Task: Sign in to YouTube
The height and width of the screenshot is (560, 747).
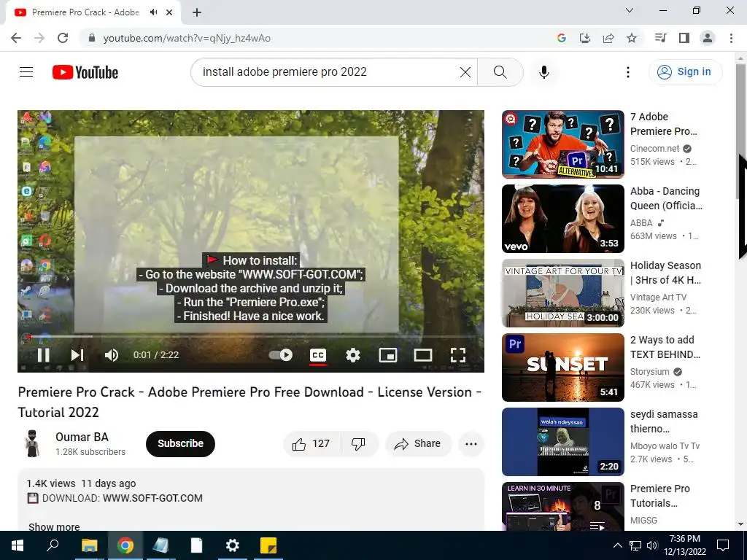Action: click(x=685, y=72)
